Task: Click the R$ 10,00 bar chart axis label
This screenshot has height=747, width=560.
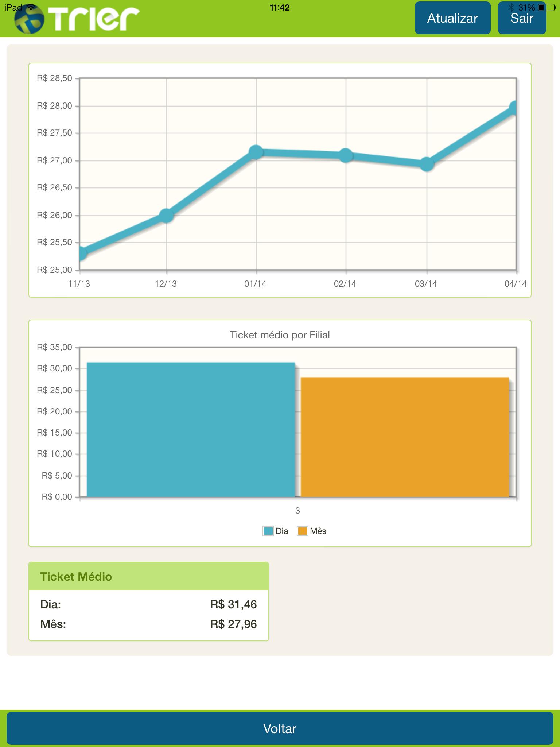Action: click(55, 454)
